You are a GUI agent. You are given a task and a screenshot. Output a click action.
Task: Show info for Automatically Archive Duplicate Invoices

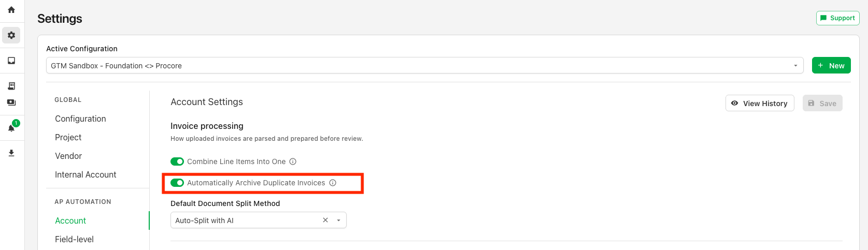pos(333,183)
